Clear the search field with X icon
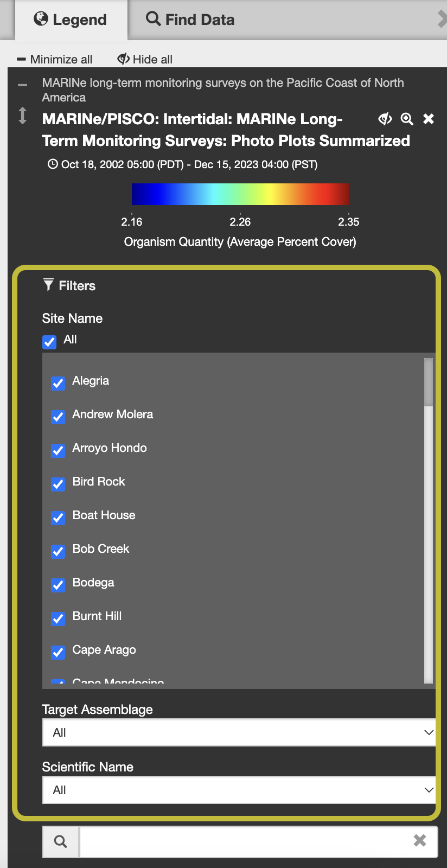Viewport: 447px width, 868px height. (x=420, y=840)
